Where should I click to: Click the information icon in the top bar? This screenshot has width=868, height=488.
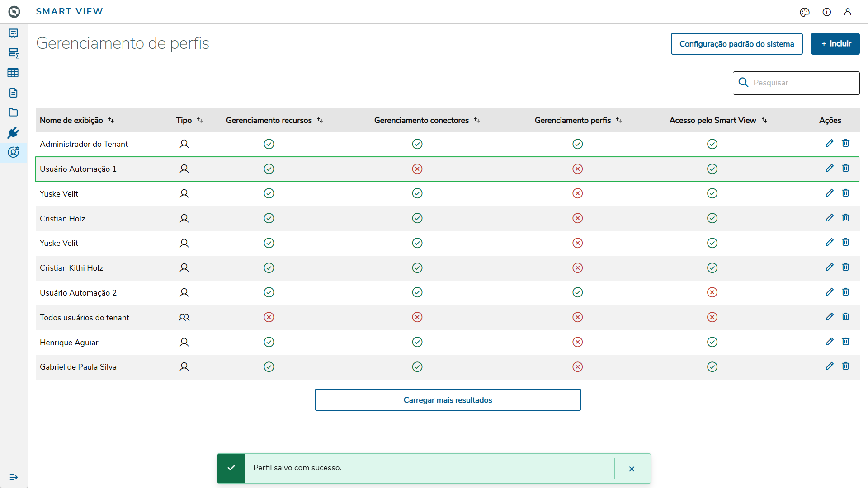click(827, 12)
